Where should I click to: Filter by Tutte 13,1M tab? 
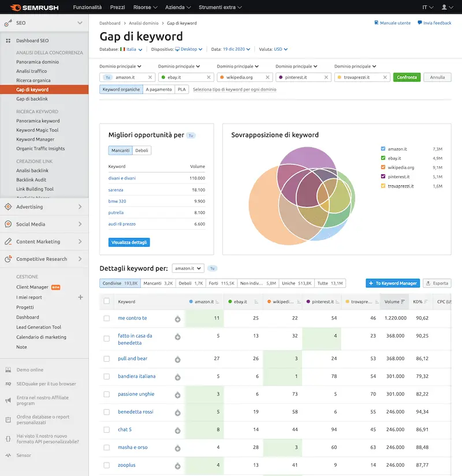(330, 283)
